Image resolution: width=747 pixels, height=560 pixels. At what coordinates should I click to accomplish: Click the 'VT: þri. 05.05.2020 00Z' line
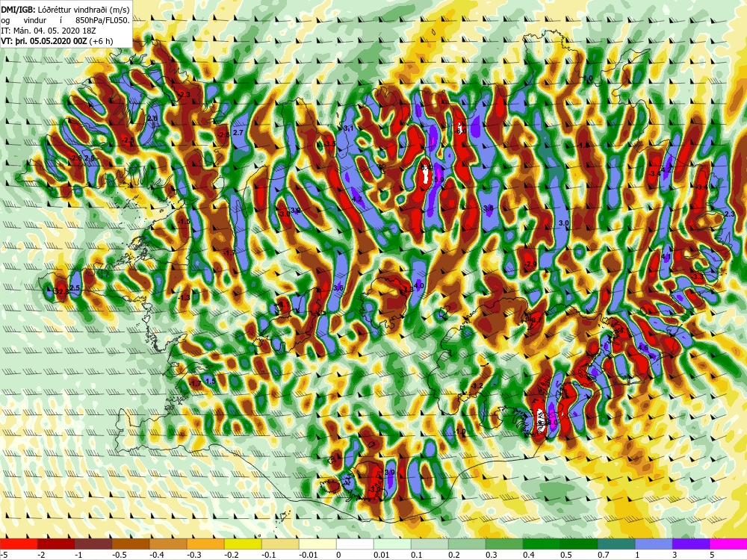point(44,41)
